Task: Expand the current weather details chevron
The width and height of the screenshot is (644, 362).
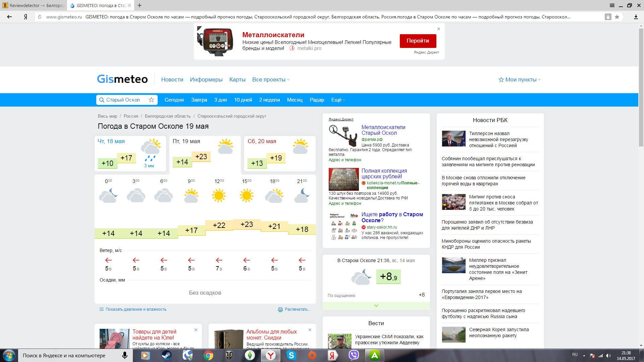Action: [x=376, y=306]
